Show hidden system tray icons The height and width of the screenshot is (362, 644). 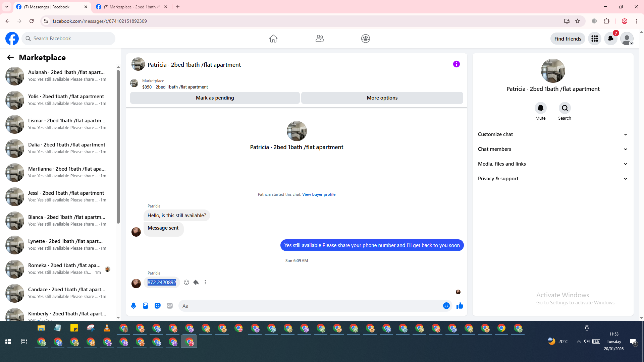pos(579,341)
